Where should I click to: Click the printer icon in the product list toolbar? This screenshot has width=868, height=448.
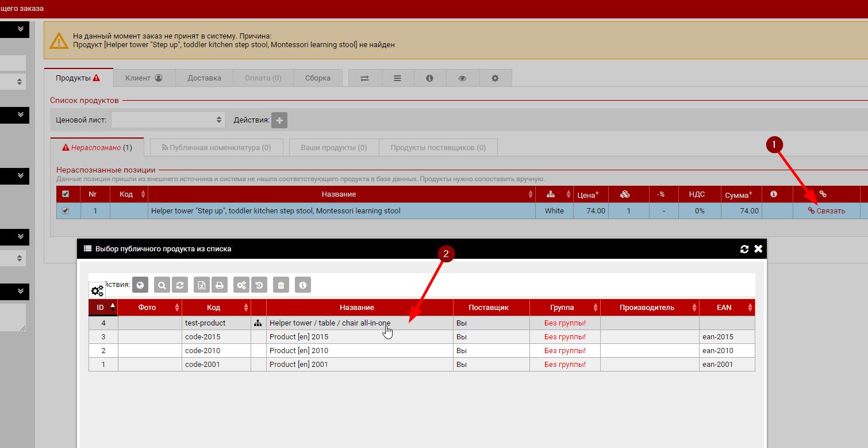tap(219, 285)
